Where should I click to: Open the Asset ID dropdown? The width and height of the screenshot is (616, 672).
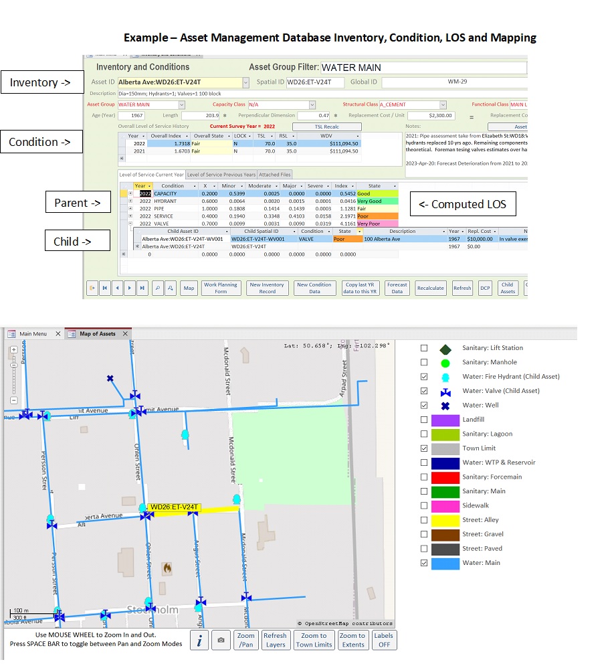(245, 82)
